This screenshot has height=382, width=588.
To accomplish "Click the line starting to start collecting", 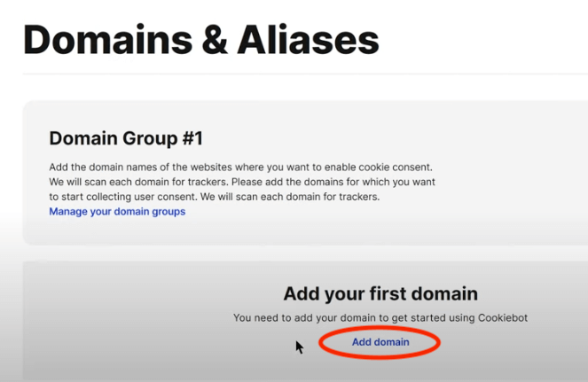I will 215,197.
